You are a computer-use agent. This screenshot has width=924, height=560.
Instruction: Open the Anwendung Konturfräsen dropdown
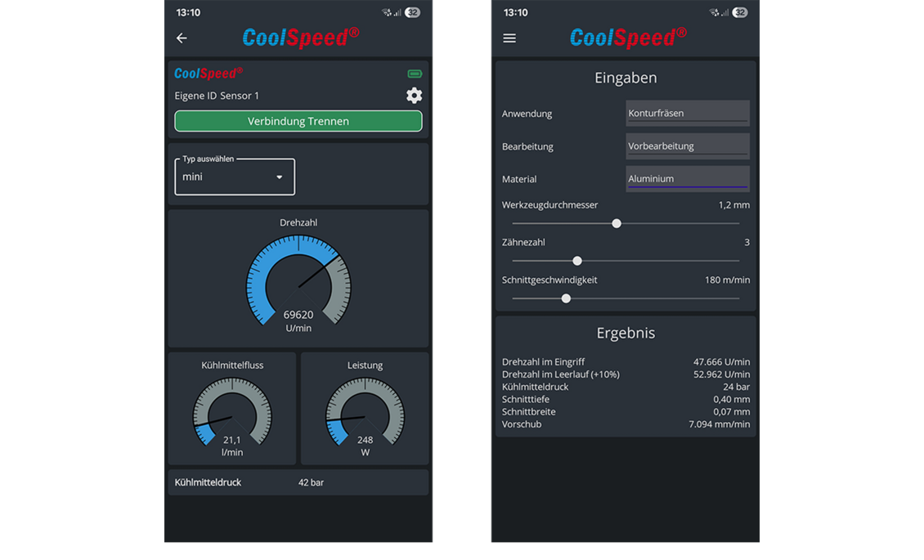pos(687,113)
